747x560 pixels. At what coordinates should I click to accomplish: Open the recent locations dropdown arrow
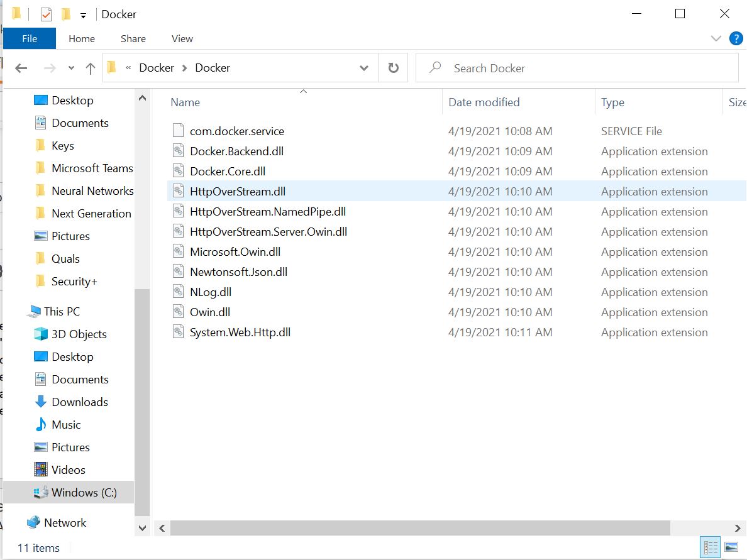(71, 68)
